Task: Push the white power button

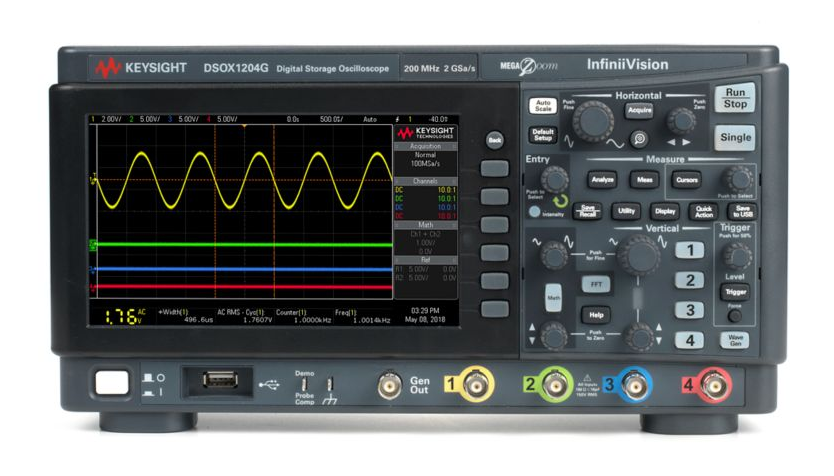Action: (x=112, y=382)
